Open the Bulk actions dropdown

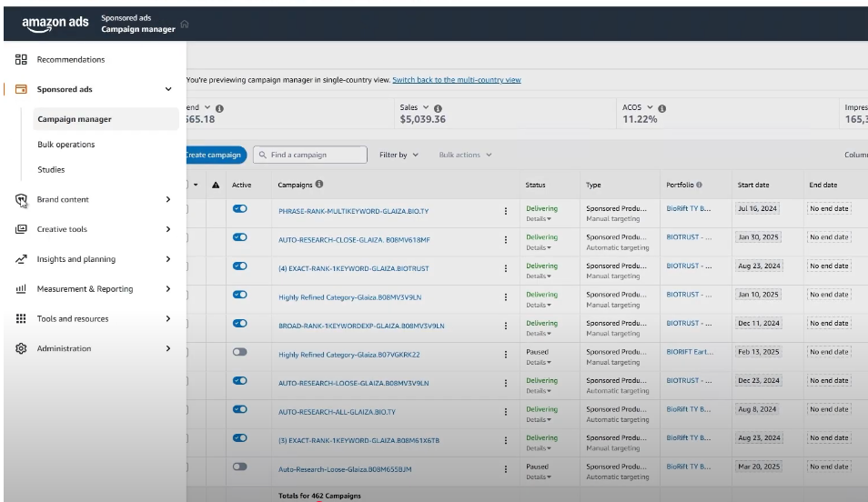click(465, 155)
